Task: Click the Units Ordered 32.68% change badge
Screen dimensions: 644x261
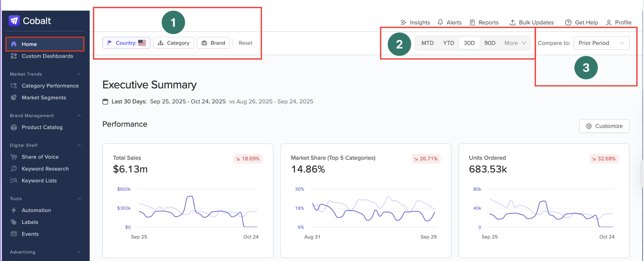Action: coord(604,159)
